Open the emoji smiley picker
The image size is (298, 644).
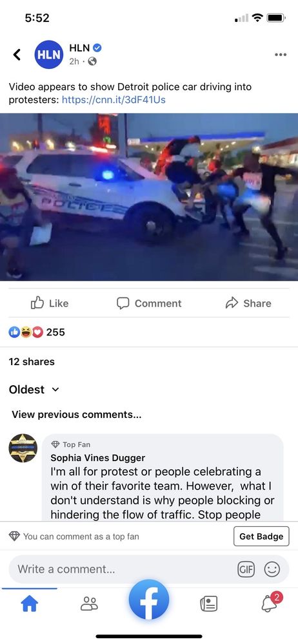(272, 569)
